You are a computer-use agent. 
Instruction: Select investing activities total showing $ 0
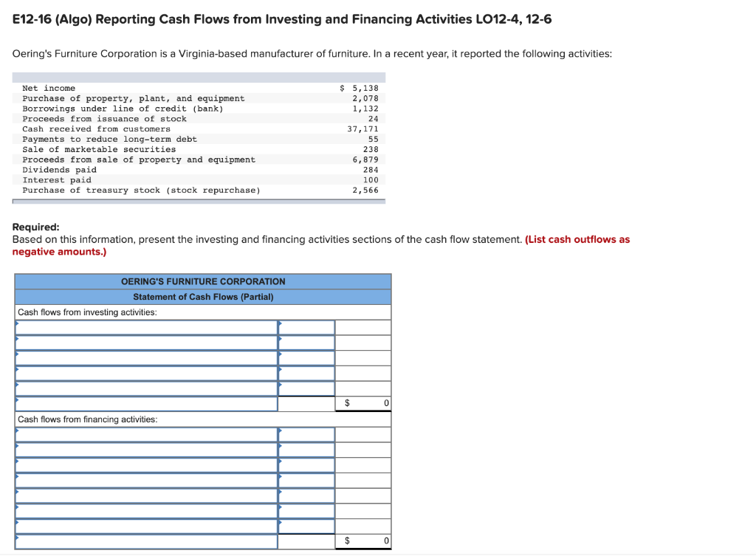(x=363, y=403)
